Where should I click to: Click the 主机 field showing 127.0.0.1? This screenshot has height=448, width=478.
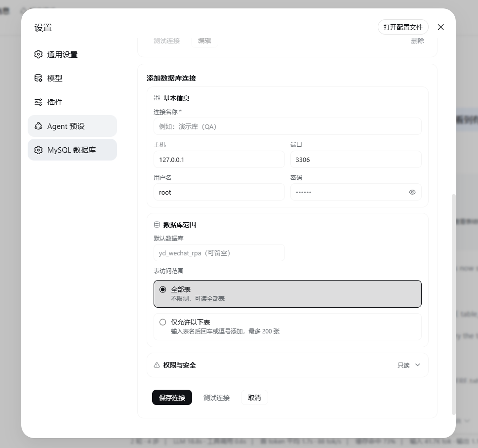[x=219, y=160]
